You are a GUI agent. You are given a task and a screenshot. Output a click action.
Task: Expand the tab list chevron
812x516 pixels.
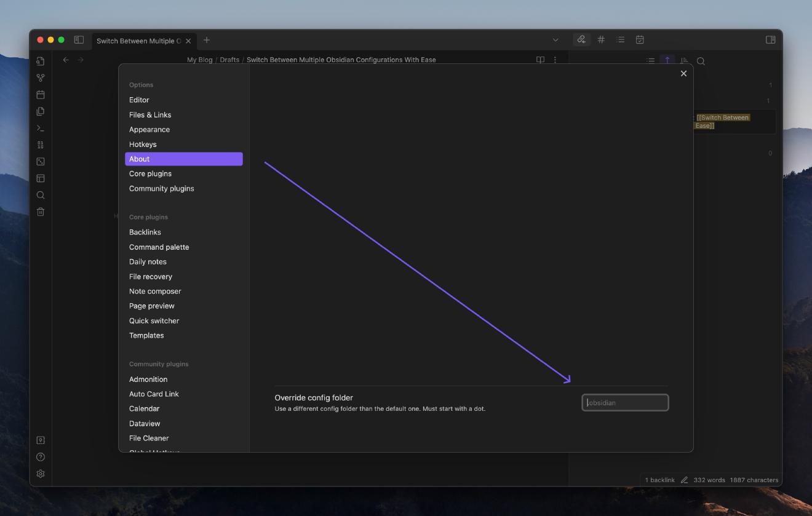(555, 40)
